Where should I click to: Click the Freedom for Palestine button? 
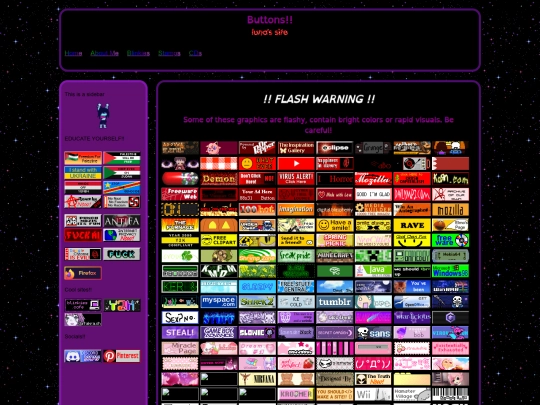point(83,158)
